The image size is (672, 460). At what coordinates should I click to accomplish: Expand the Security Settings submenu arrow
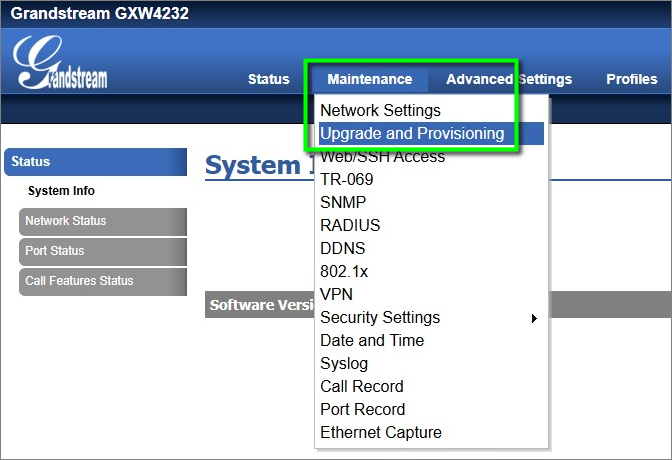coord(534,318)
